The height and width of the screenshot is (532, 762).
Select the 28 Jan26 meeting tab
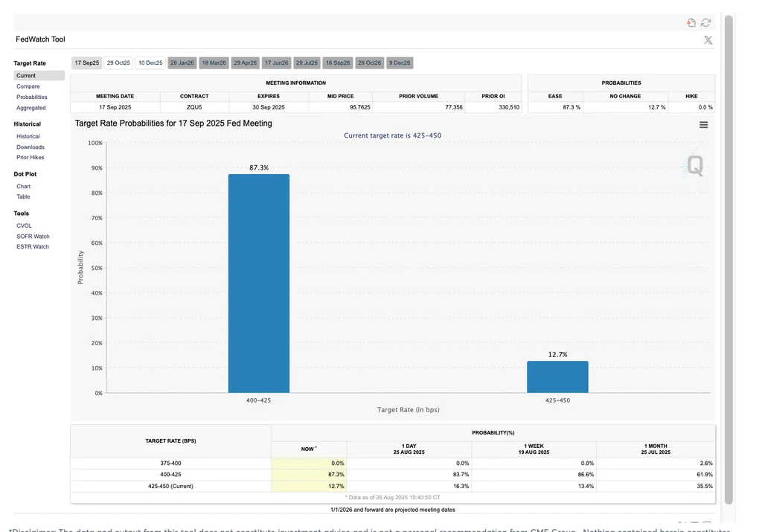(x=182, y=63)
